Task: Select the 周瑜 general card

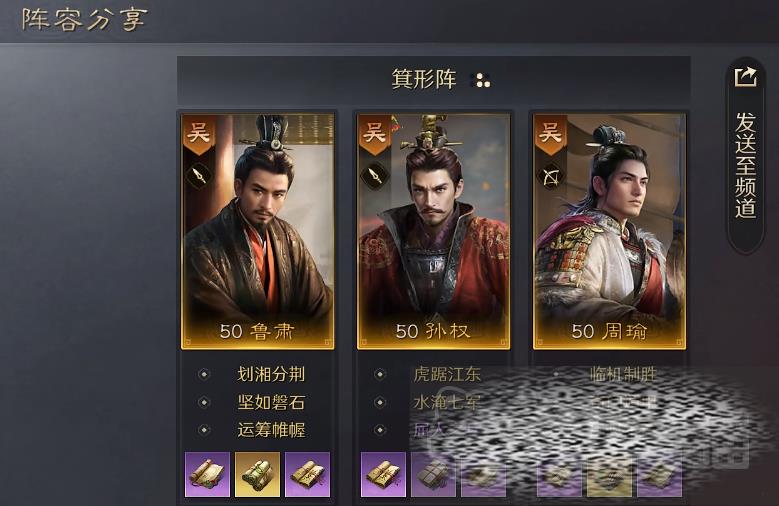Action: click(609, 232)
